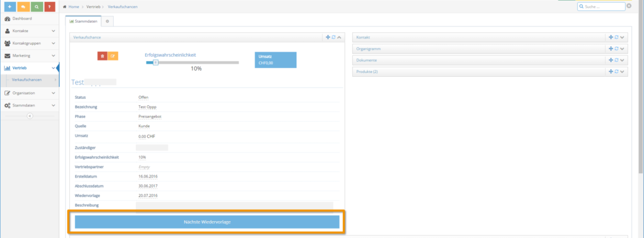
Task: Expand Marketing with its chevron
Action: point(53,55)
